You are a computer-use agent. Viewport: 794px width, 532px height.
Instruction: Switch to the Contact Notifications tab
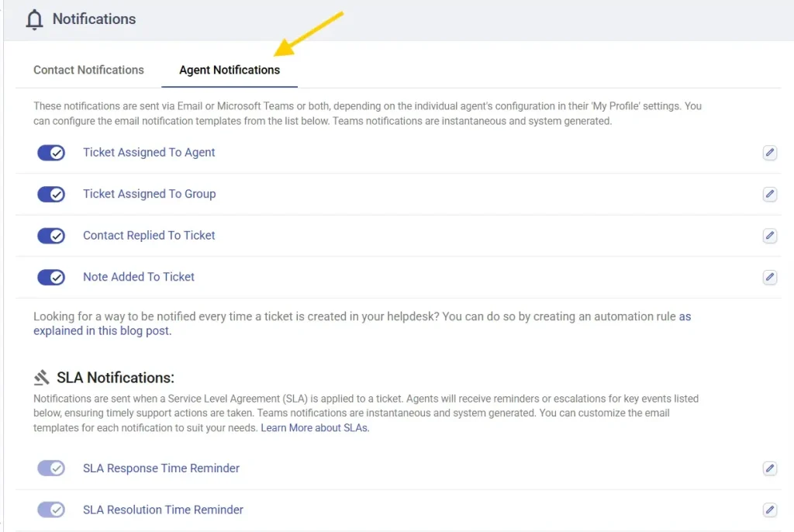pyautogui.click(x=88, y=70)
